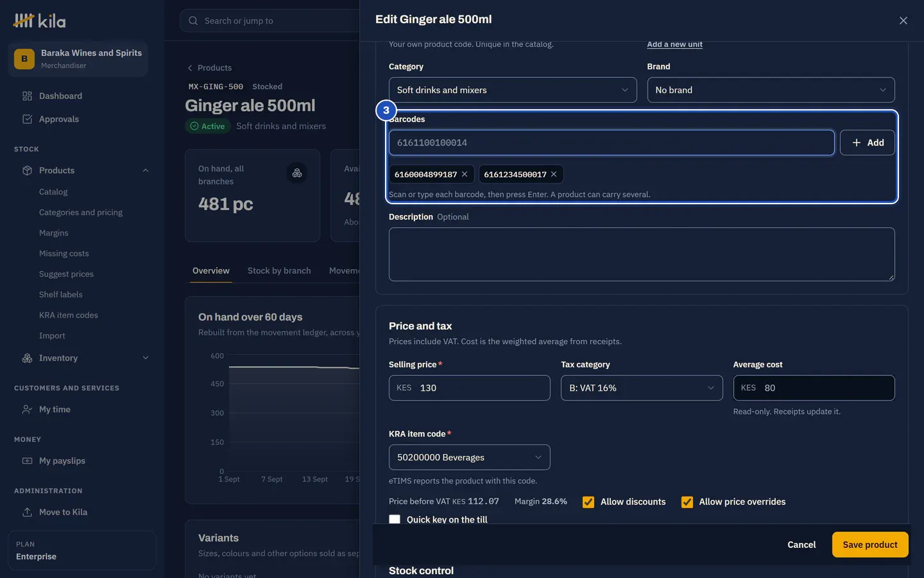Click the Products box icon in sidebar
The image size is (924, 578).
27,170
